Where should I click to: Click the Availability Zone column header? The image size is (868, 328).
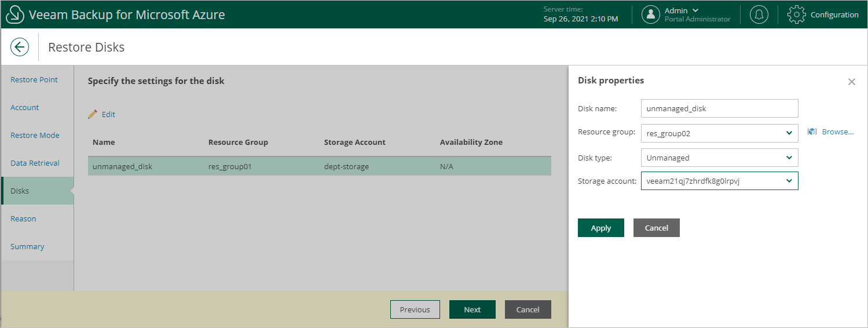471,142
